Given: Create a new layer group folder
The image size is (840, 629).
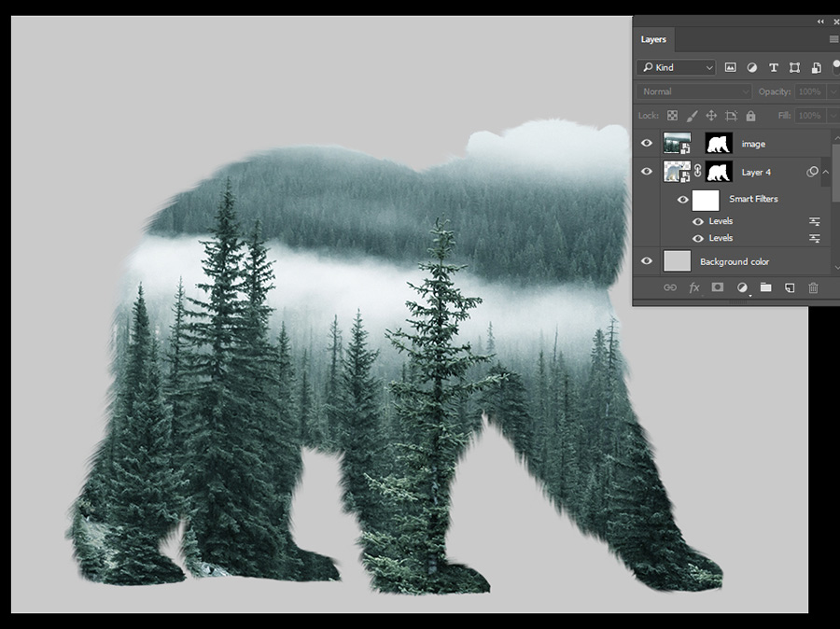Looking at the screenshot, I should tap(765, 287).
